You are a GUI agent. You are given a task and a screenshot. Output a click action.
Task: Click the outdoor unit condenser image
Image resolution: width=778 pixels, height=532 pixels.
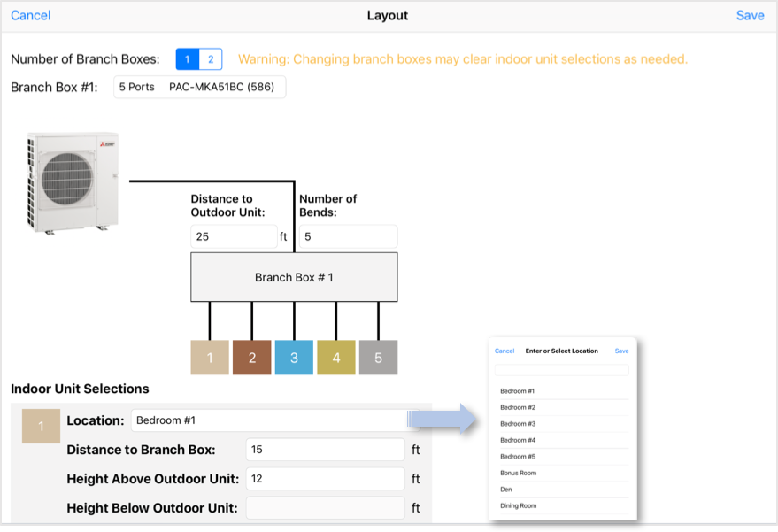[x=73, y=182]
